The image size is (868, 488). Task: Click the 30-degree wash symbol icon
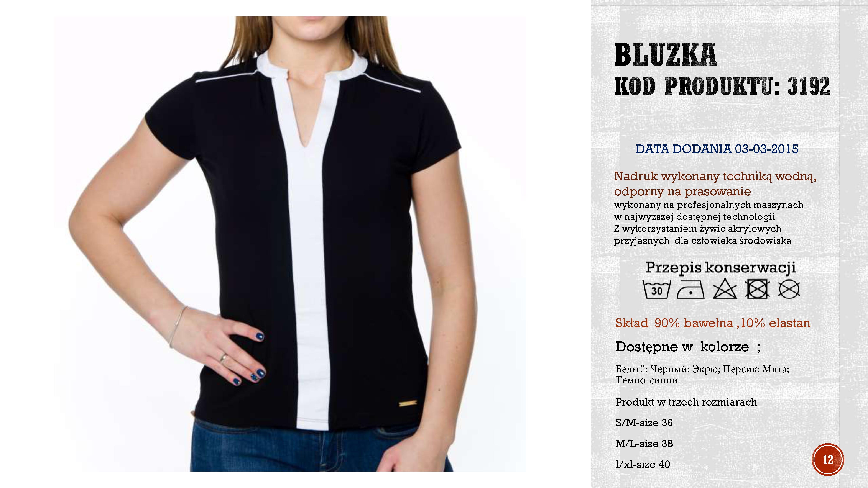click(656, 289)
